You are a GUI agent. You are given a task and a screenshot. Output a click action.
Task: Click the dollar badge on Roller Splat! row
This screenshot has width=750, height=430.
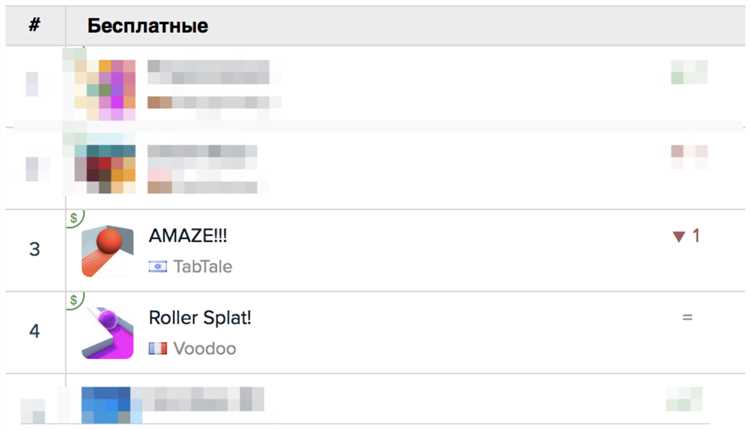[74, 300]
